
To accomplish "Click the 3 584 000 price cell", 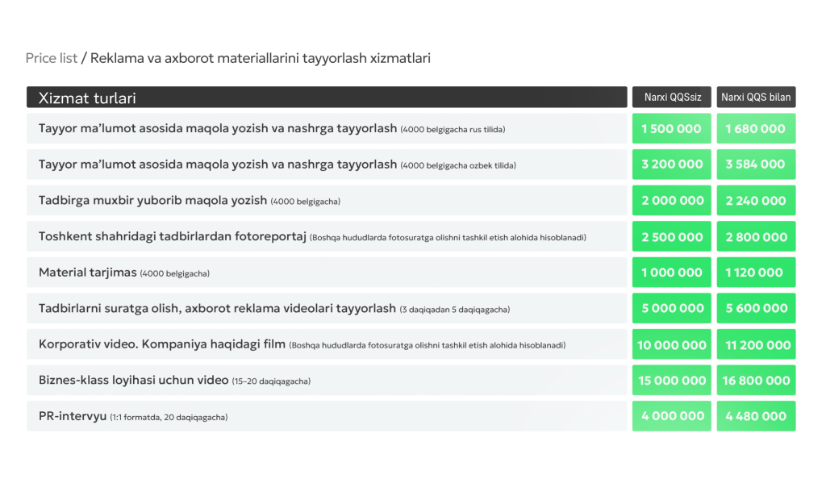I will point(756,165).
